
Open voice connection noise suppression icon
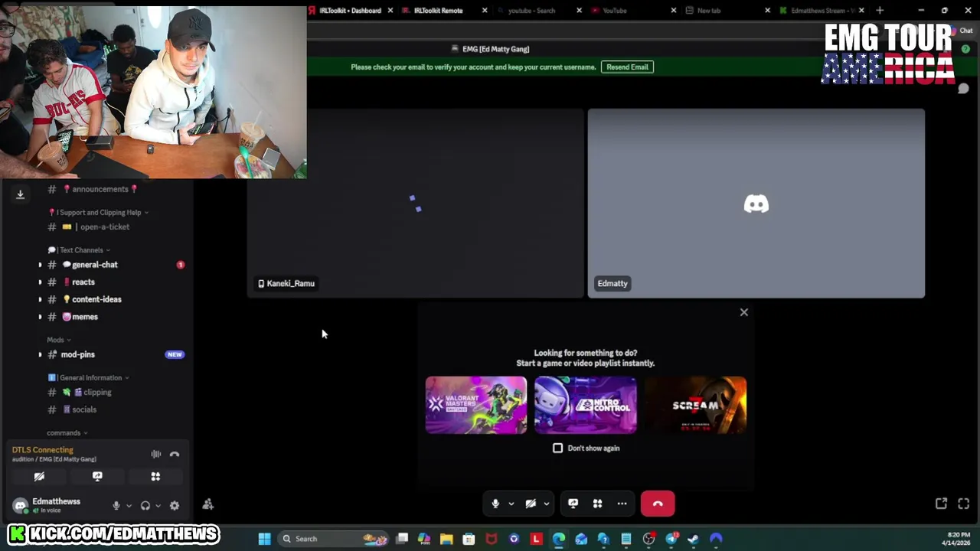coord(156,455)
